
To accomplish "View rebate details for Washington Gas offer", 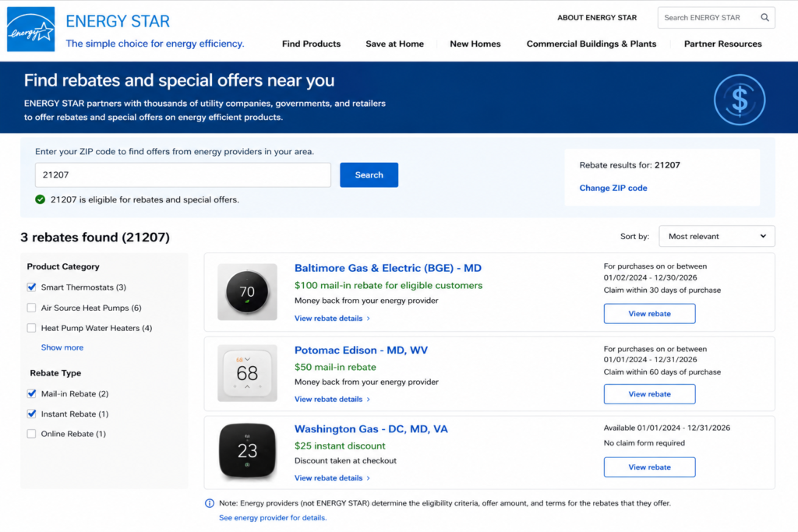I will pos(332,478).
